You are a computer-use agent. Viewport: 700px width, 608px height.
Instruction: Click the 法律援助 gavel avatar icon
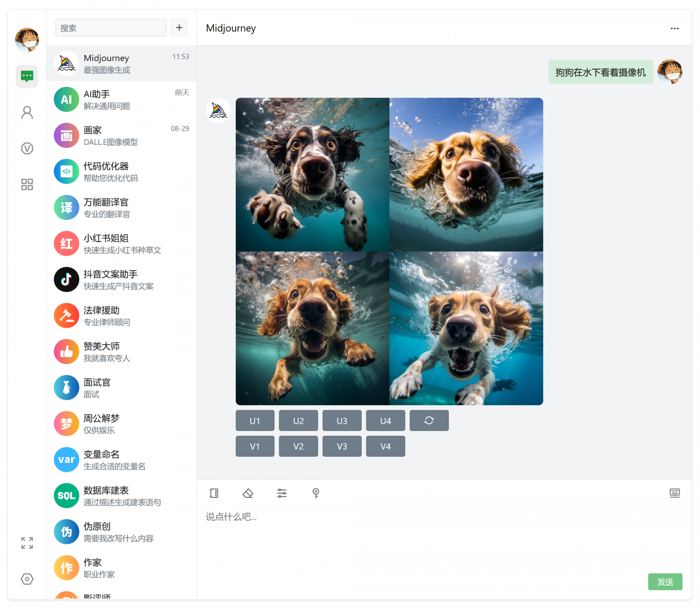[66, 316]
